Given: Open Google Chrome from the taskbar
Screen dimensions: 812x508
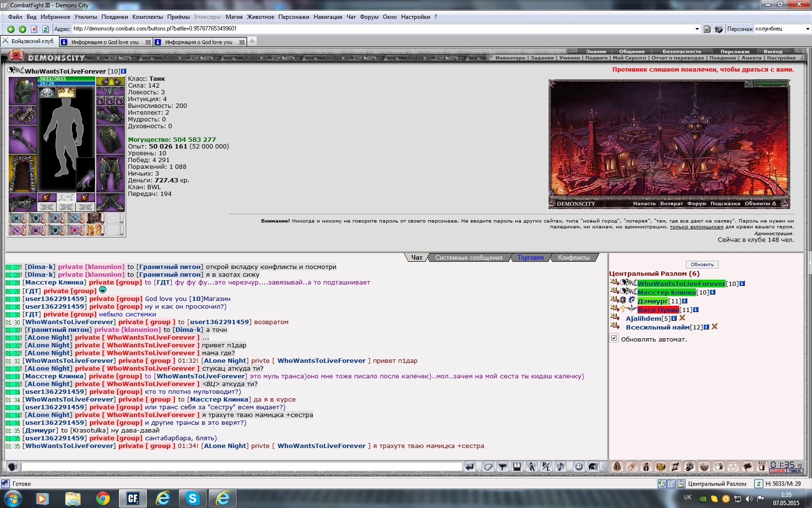Looking at the screenshot, I should pos(102,498).
